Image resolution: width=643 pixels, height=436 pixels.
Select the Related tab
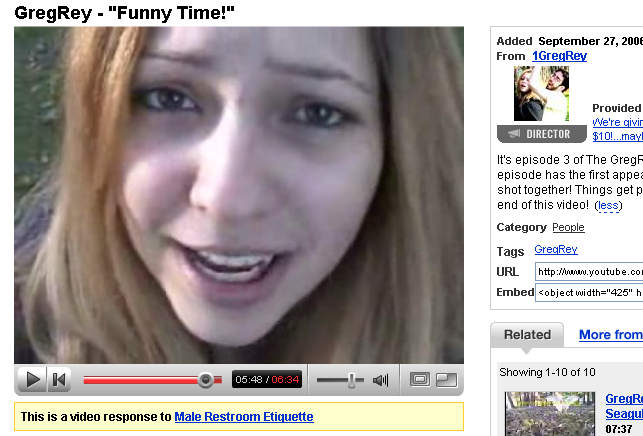click(x=527, y=335)
